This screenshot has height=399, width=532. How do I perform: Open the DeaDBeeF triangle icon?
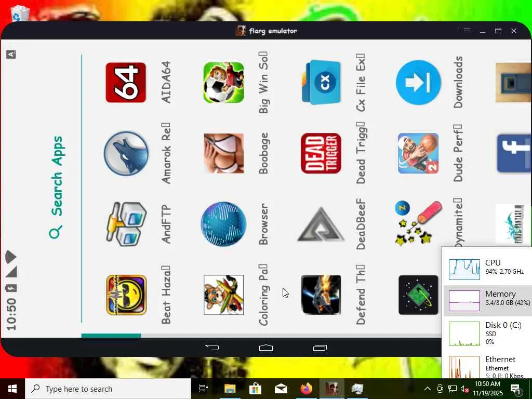321,224
